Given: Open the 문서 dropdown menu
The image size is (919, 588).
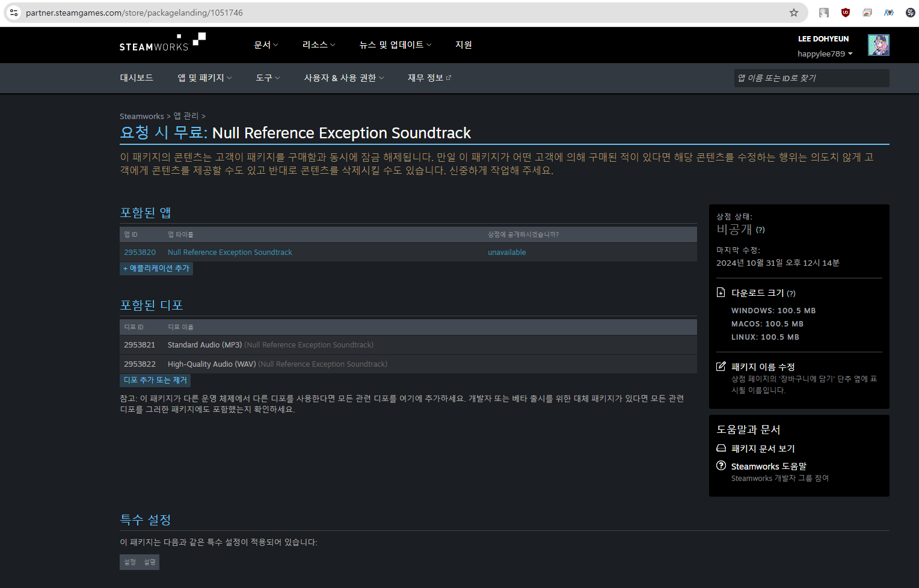Looking at the screenshot, I should 266,44.
